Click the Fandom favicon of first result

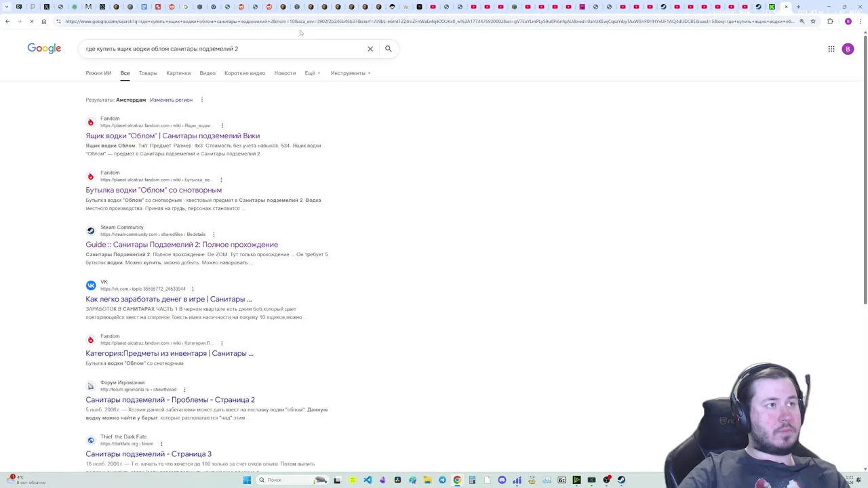91,122
